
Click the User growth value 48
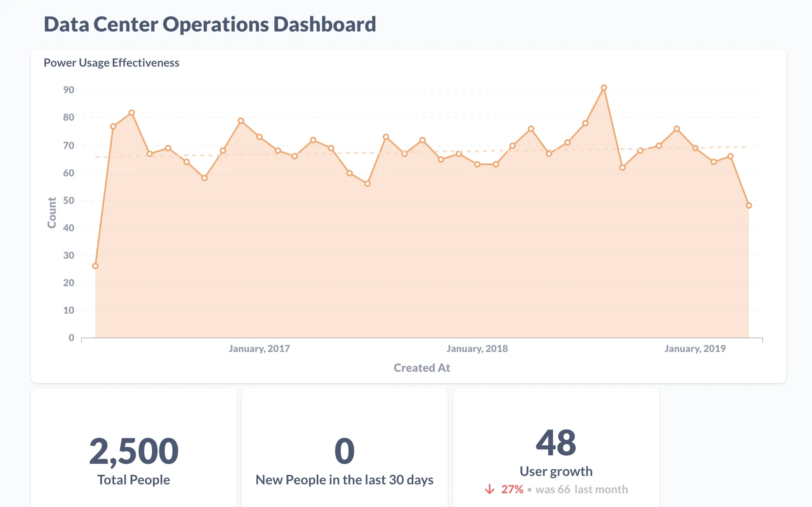[x=556, y=443]
